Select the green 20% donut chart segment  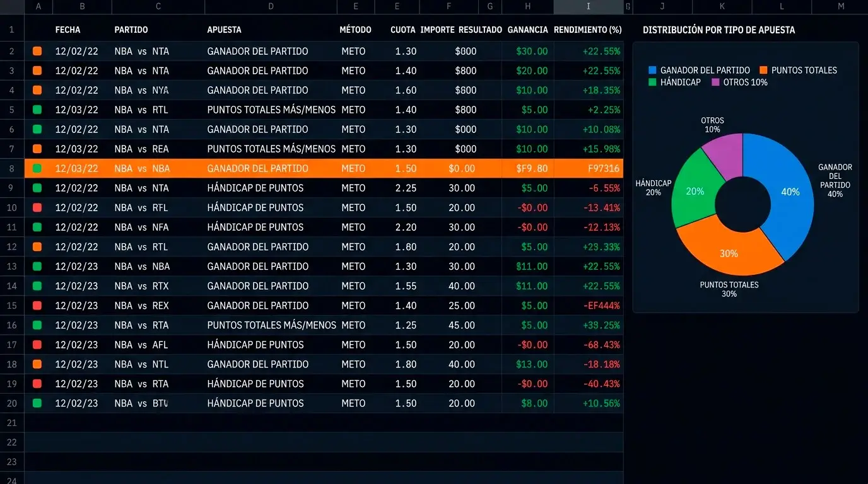(x=695, y=191)
